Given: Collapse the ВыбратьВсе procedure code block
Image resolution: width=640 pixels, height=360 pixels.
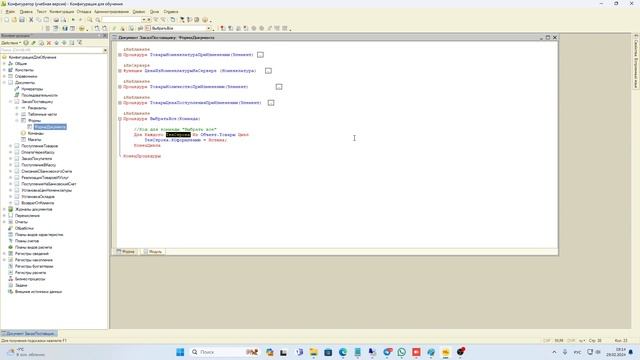Looking at the screenshot, I should 120,119.
